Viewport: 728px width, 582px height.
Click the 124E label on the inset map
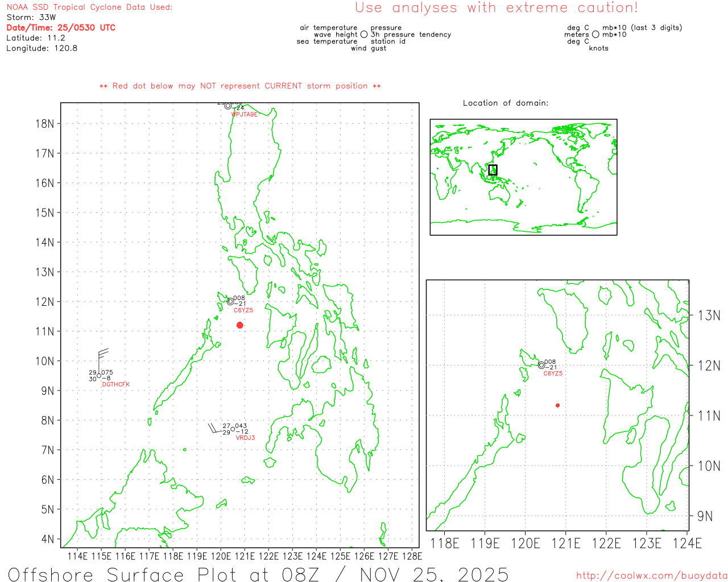(x=687, y=543)
